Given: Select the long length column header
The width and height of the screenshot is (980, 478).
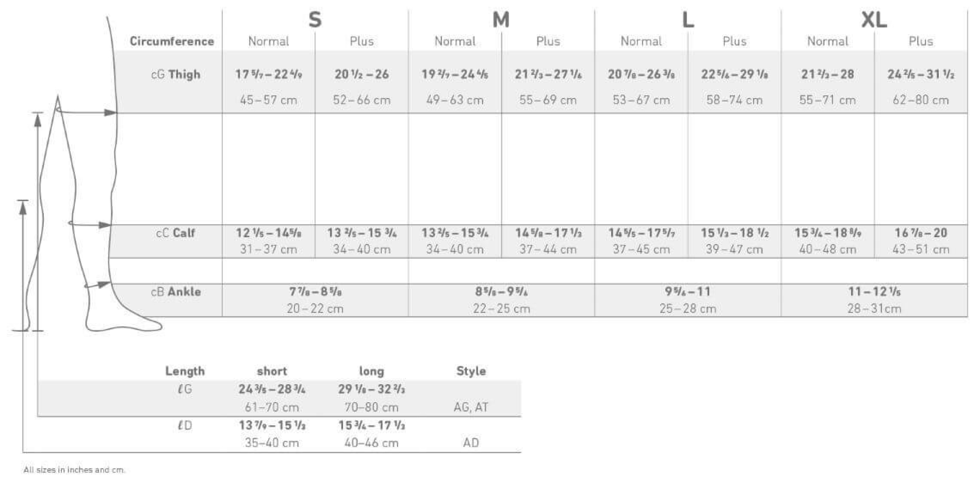Looking at the screenshot, I should pos(371,371).
